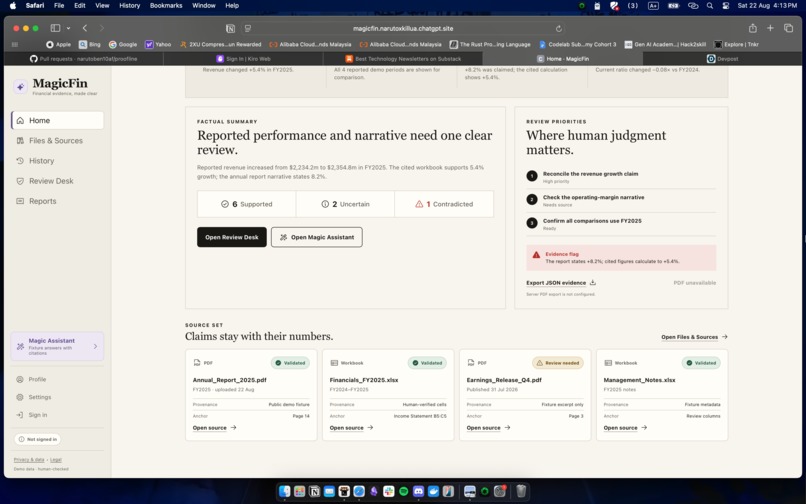
Task: Toggle Safari sidebar button
Action: (x=55, y=28)
